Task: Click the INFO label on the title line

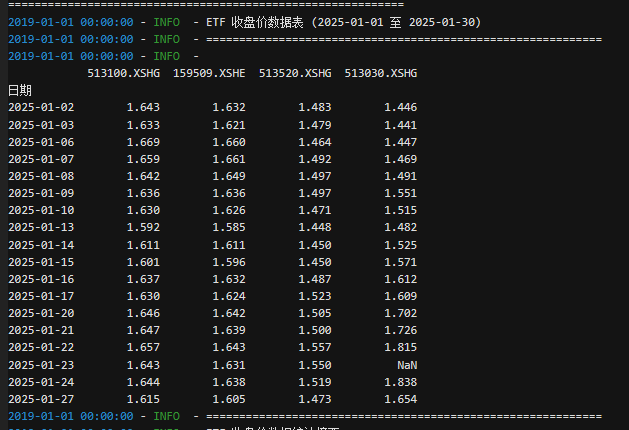Action: point(168,23)
